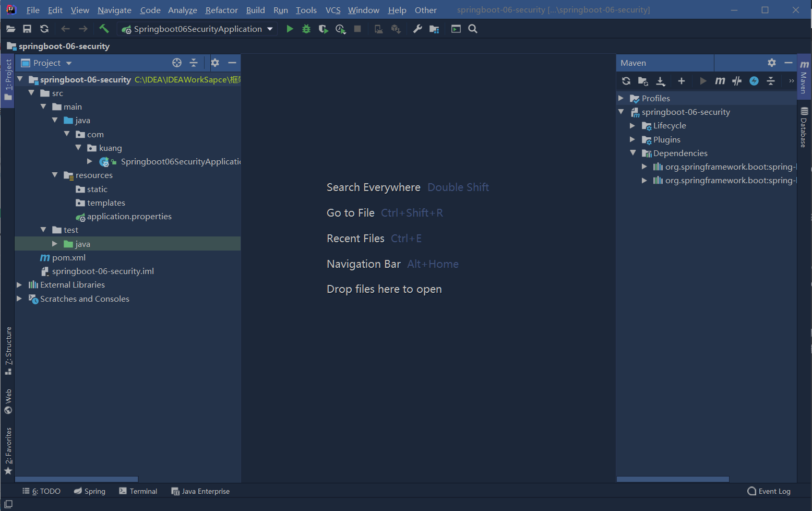
Task: Open the Navigate menu
Action: [114, 10]
